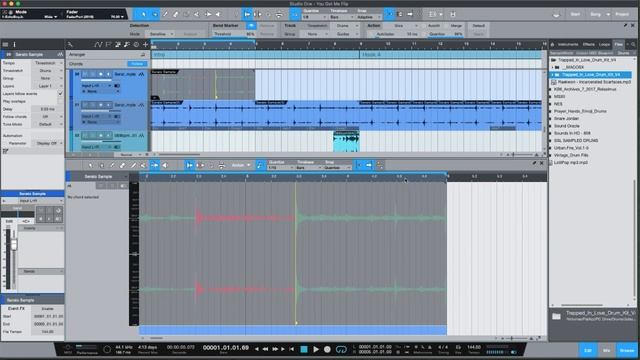The image size is (640, 360).
Task: Select Arrow tool in editor toolbar
Action: click(91, 165)
